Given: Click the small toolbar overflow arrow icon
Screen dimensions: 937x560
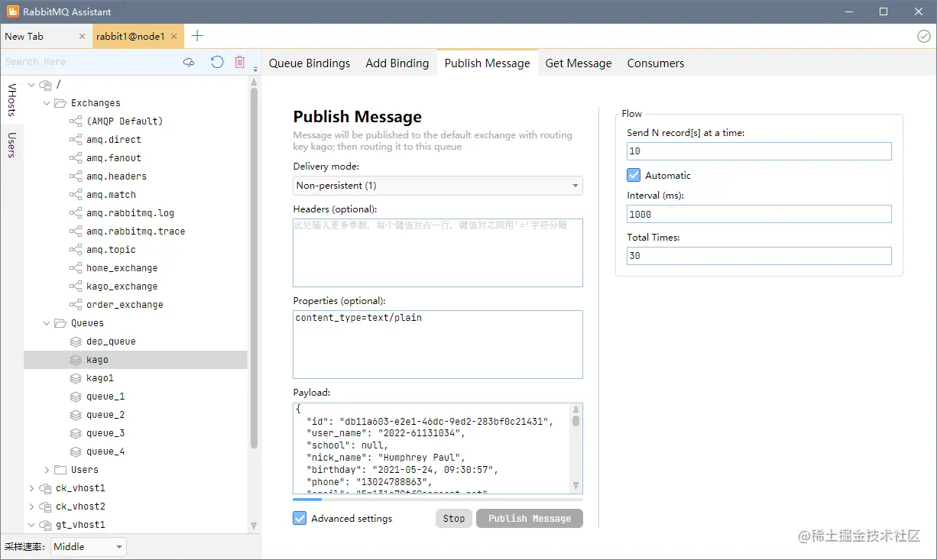Looking at the screenshot, I should coord(255,70).
